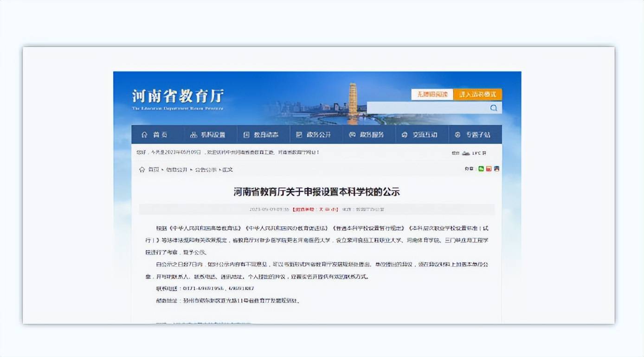
Task: Share the notice via red Weibo icon
Action: tap(489, 169)
